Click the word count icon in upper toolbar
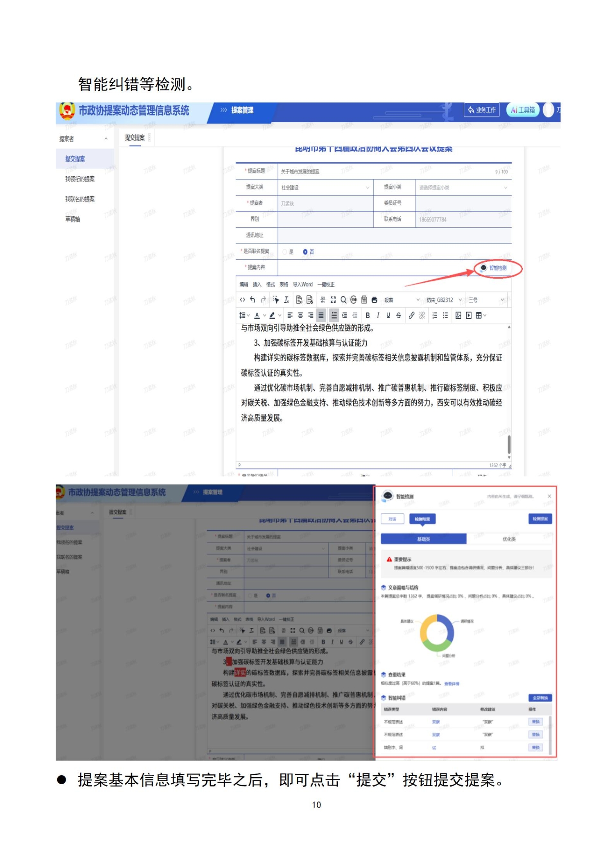 [323, 300]
